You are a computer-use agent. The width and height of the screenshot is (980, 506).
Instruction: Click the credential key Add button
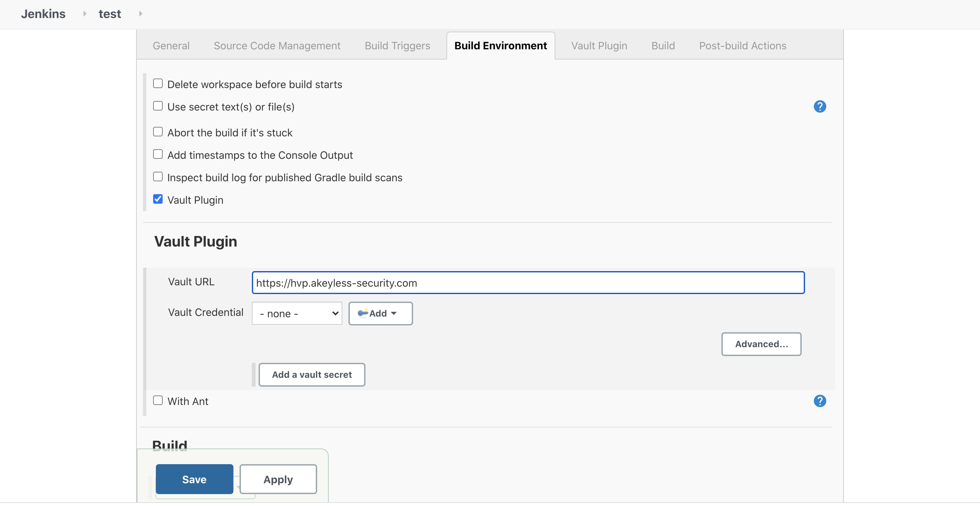(x=380, y=313)
